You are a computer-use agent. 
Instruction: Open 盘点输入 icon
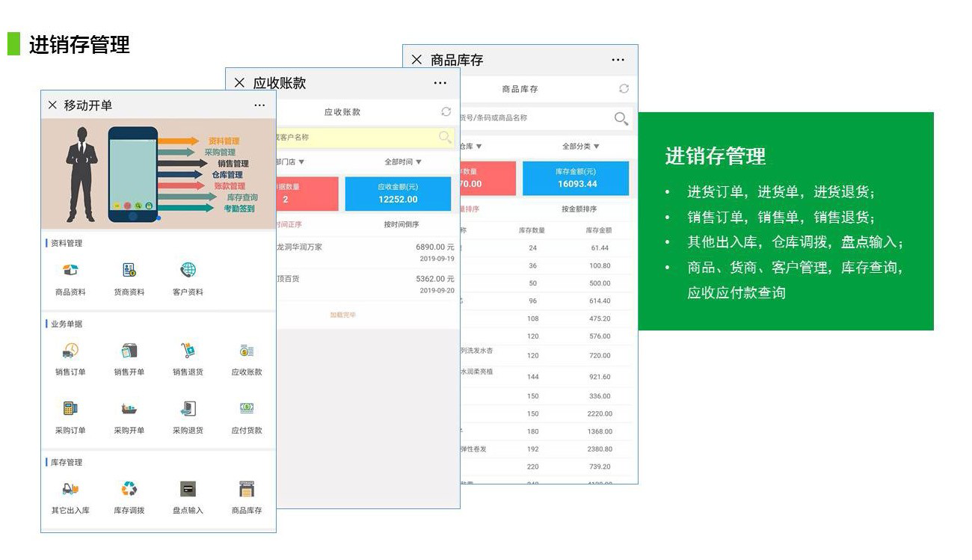point(188,489)
